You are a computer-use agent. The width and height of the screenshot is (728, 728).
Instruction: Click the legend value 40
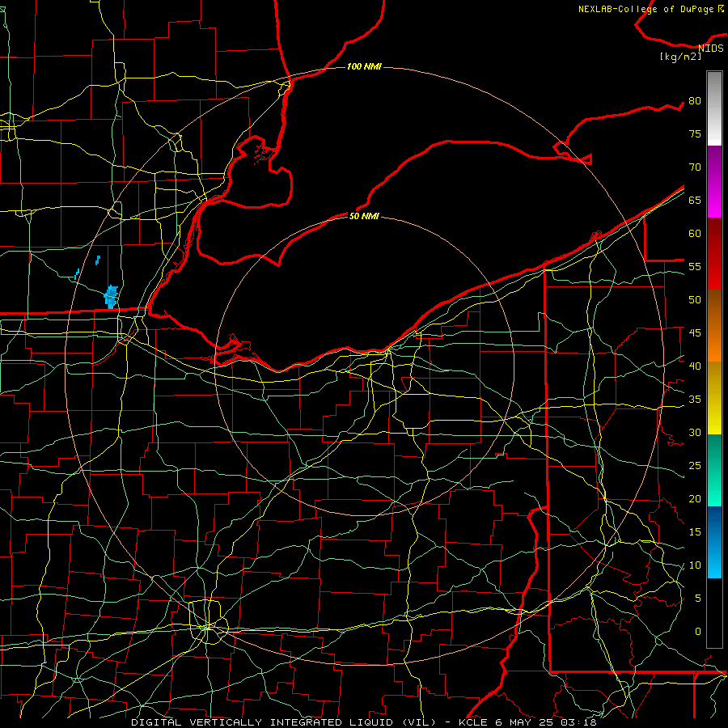click(x=695, y=366)
